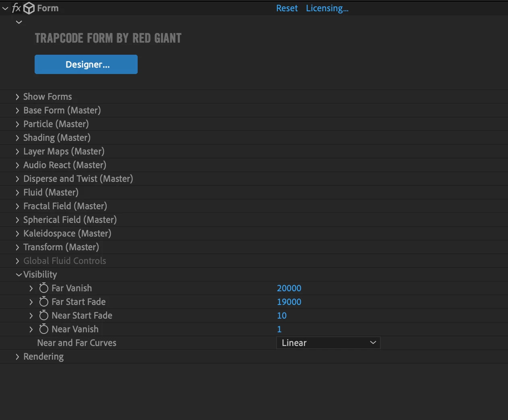The height and width of the screenshot is (420, 508).
Task: Expand Far Vanish property arrow
Action: [31, 288]
